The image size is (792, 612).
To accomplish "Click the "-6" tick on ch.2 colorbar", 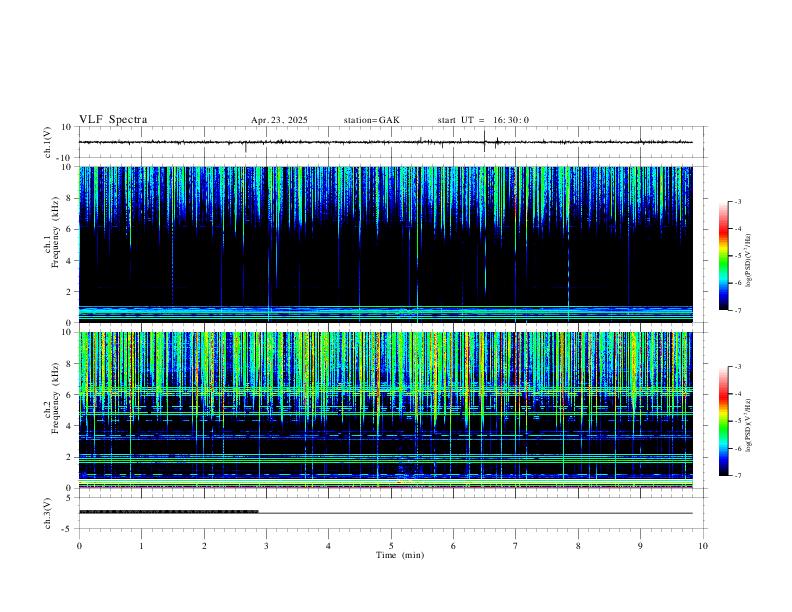I will tap(737, 448).
